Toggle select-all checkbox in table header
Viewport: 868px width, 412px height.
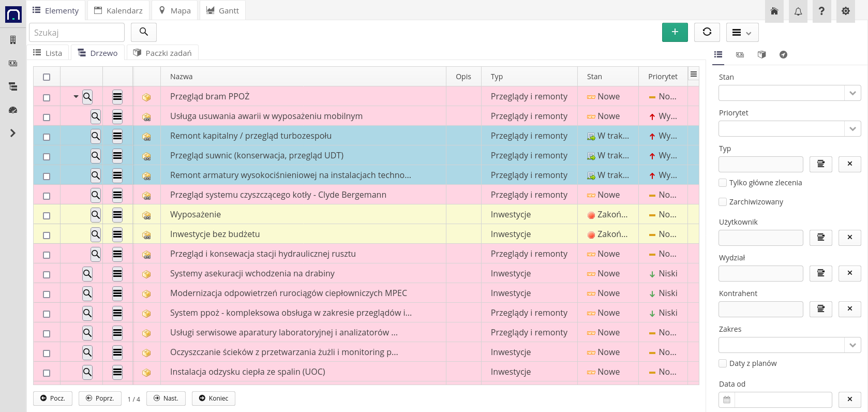(47, 77)
